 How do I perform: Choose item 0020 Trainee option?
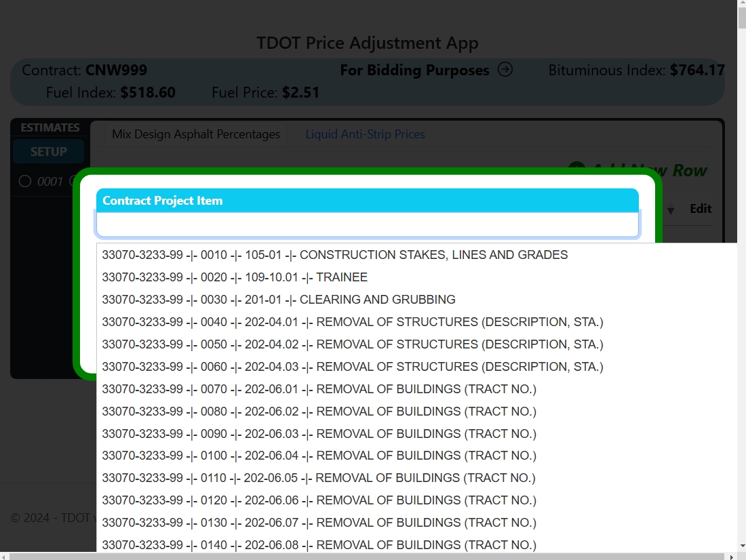pos(417,277)
